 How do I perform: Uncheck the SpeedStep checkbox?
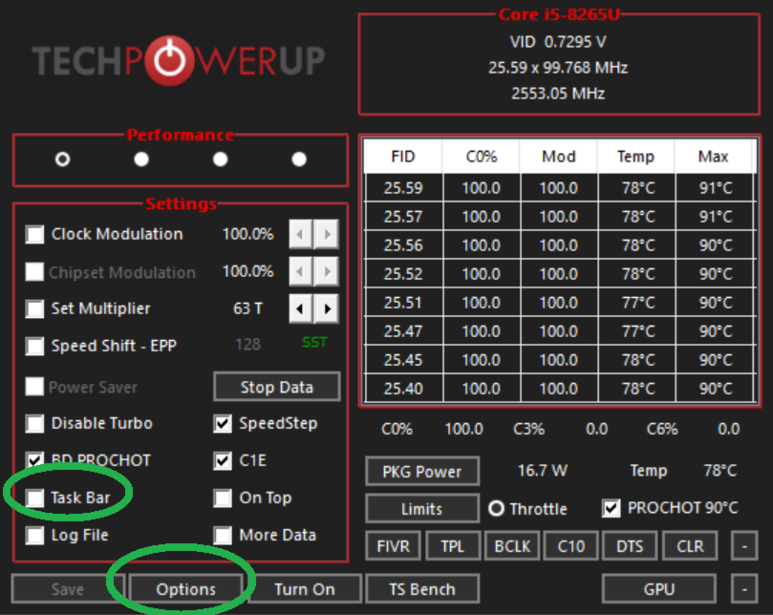(223, 423)
